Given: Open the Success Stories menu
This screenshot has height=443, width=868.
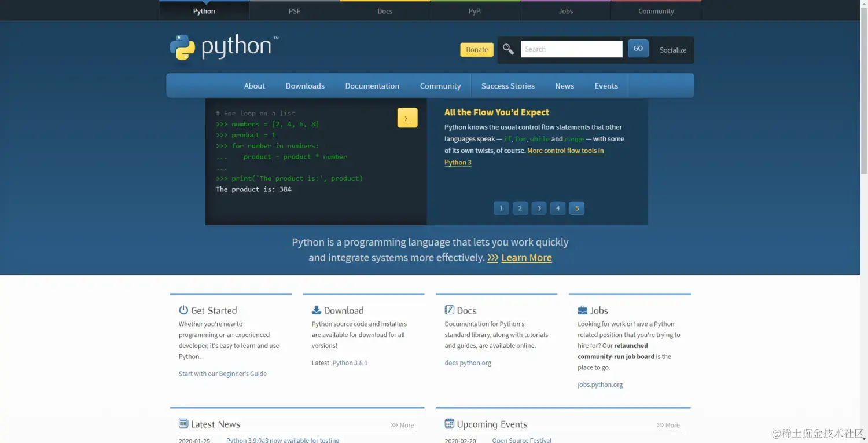Looking at the screenshot, I should pos(508,86).
